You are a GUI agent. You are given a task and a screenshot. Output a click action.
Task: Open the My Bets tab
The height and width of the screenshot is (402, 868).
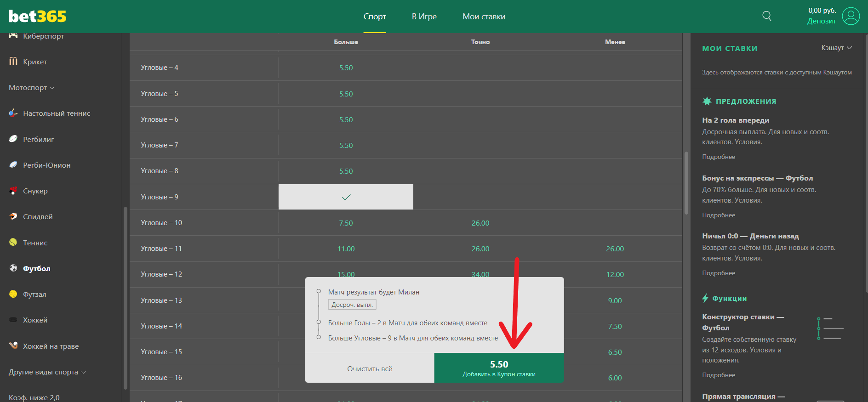pos(484,17)
